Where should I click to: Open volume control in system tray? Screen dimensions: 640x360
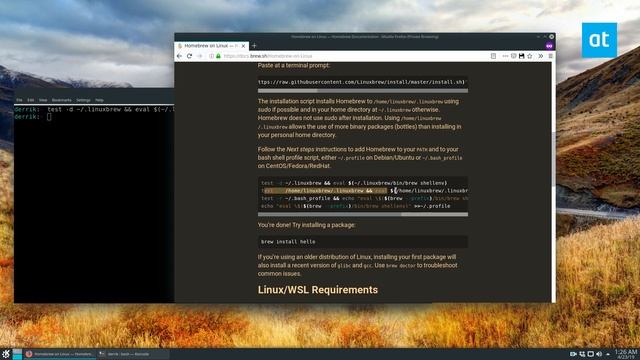[599, 354]
